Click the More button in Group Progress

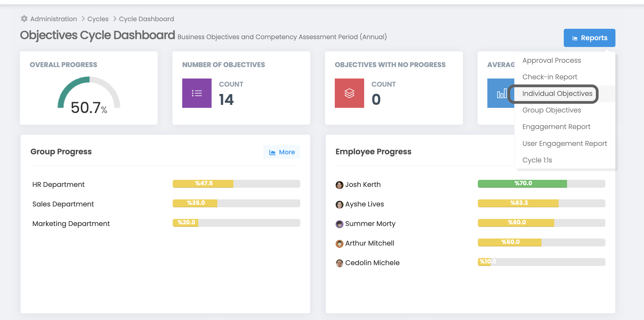(282, 152)
